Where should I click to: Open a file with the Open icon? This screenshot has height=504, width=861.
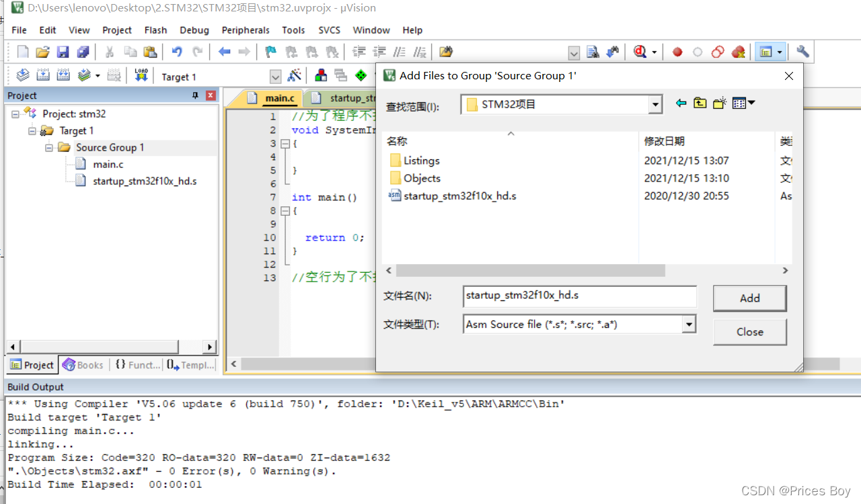43,52
